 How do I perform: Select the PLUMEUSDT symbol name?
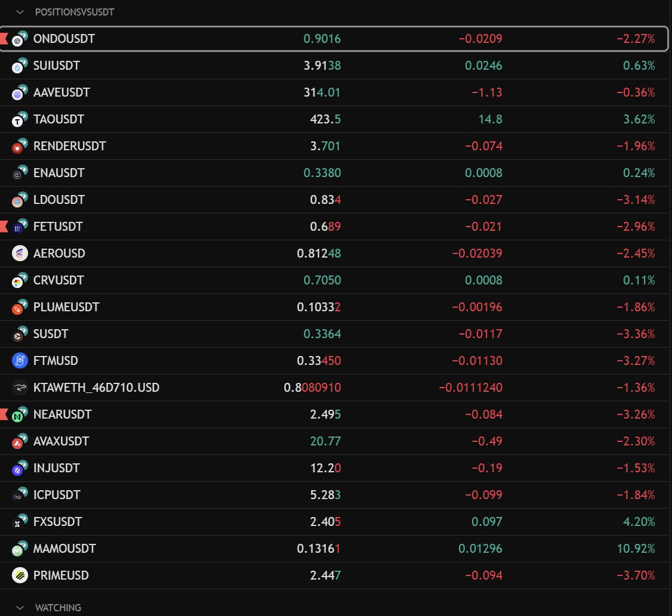pyautogui.click(x=66, y=307)
